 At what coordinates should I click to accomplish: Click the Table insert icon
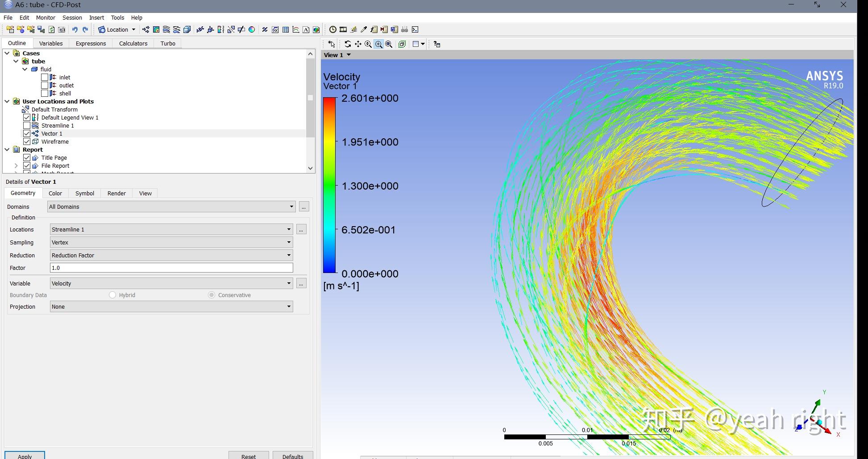pyautogui.click(x=286, y=30)
